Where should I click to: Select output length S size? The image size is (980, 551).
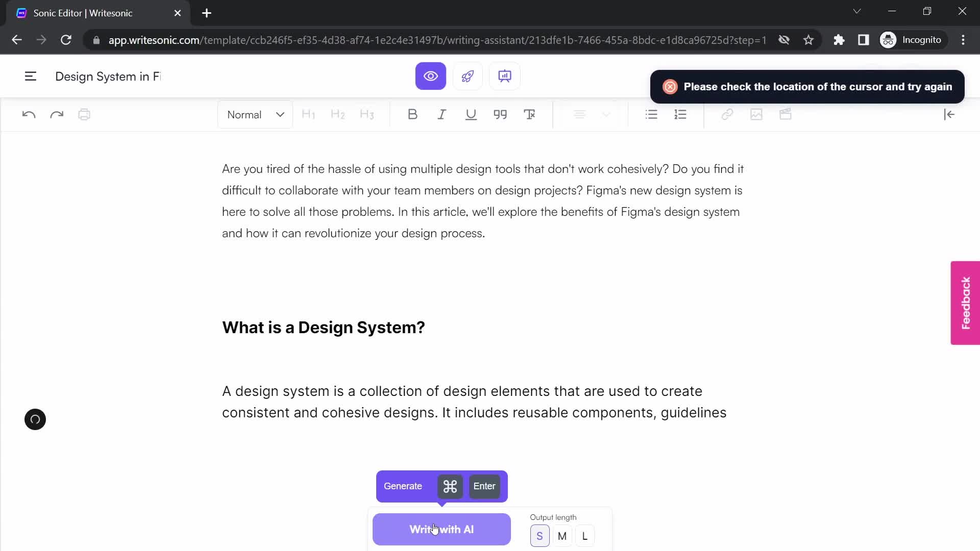(539, 536)
